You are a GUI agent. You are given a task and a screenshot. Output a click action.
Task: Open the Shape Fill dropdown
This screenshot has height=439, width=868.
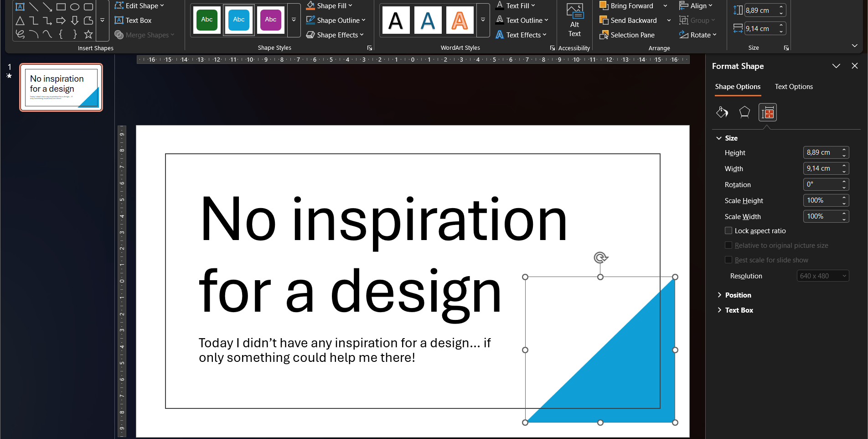point(329,6)
